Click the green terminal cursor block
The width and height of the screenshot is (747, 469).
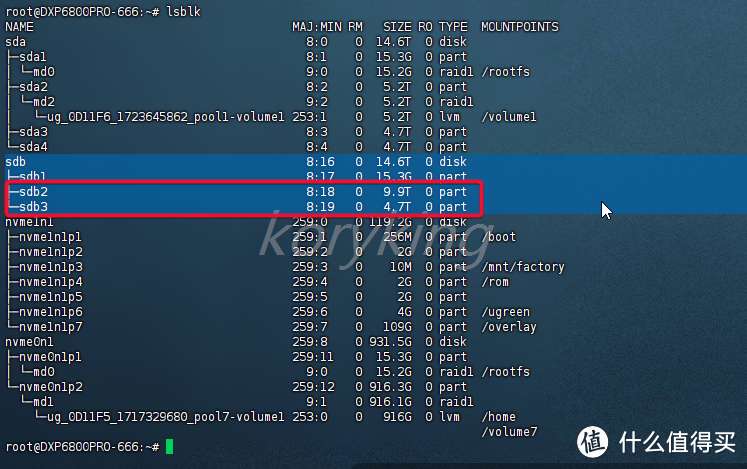coord(169,447)
